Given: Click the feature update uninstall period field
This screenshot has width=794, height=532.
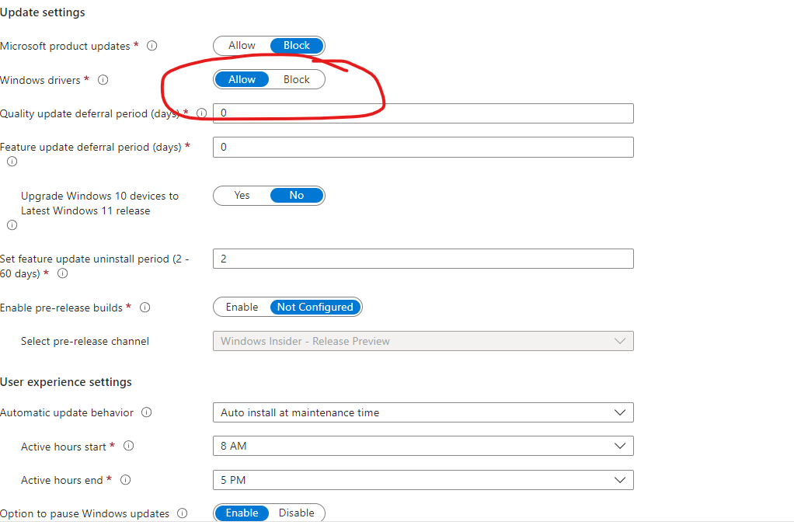Looking at the screenshot, I should pyautogui.click(x=423, y=259).
